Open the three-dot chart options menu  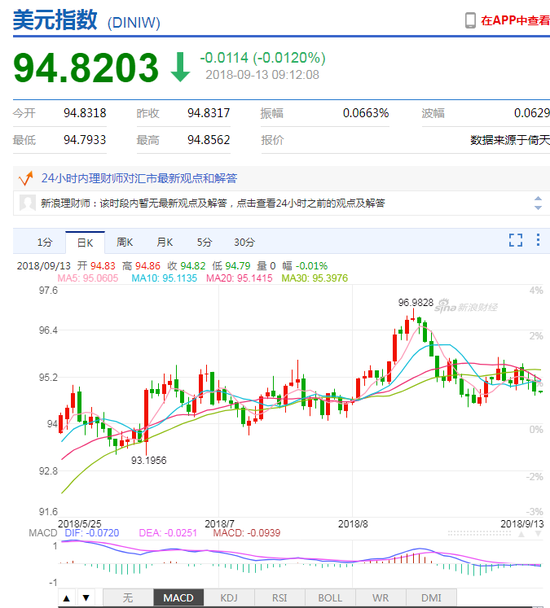[538, 240]
